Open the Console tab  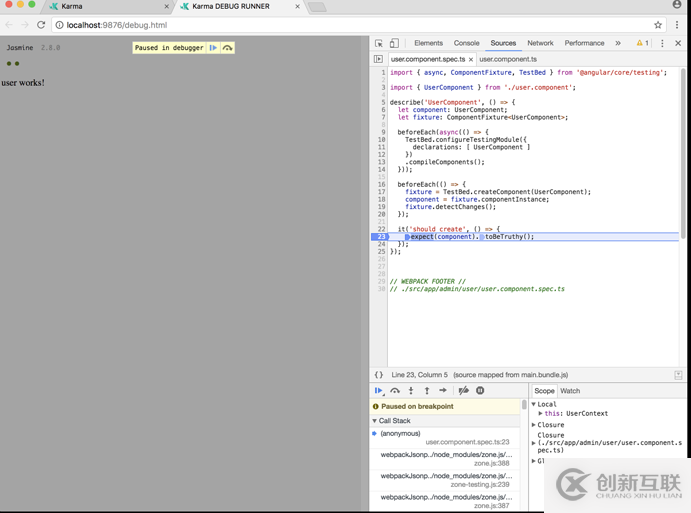point(466,43)
